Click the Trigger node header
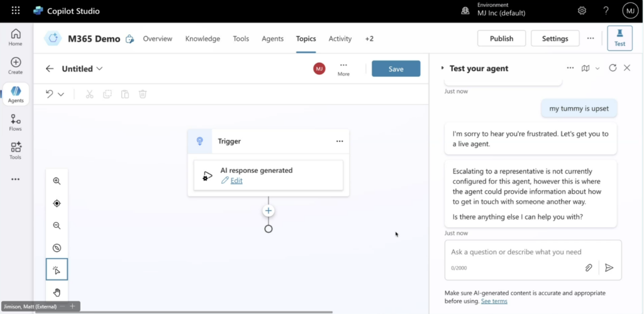644x314 pixels. point(268,141)
